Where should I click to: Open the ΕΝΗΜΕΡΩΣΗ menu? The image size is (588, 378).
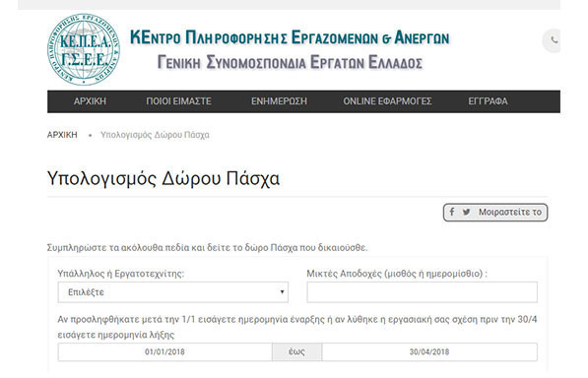click(279, 101)
